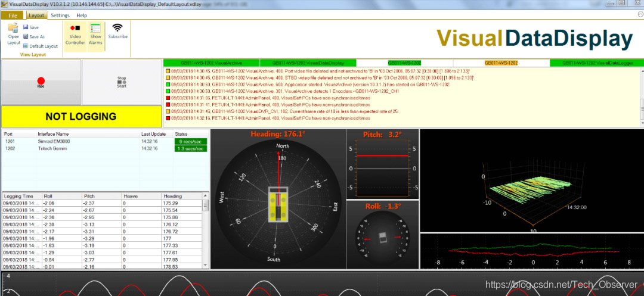The image size is (644, 296).
Task: Select the Simrad EM3000 interface row
Action: click(105, 141)
